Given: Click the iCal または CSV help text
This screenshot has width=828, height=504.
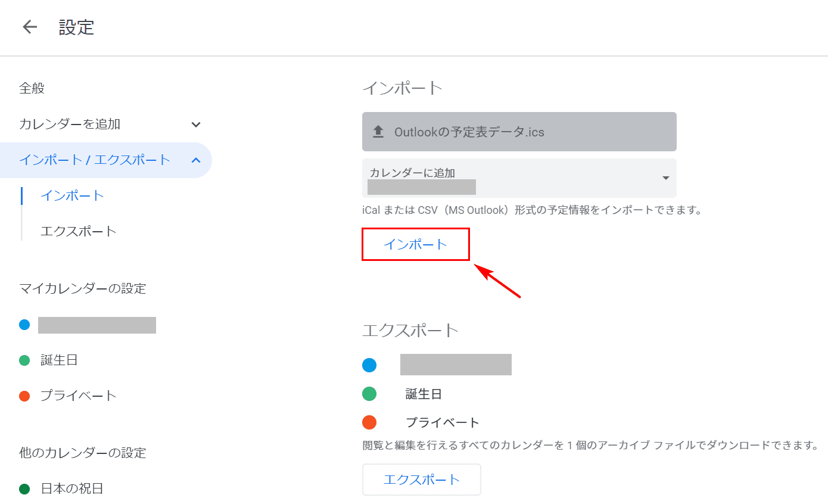Looking at the screenshot, I should (533, 210).
